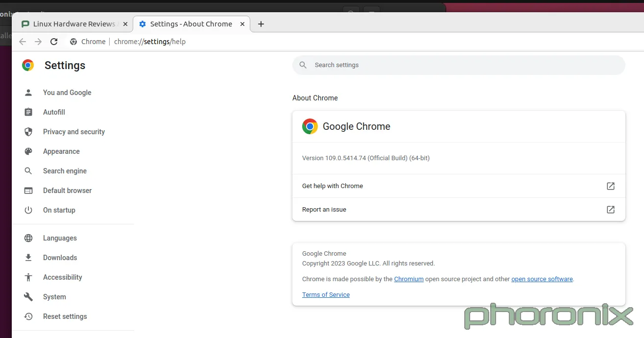This screenshot has width=644, height=338.
Task: Open On startup settings
Action: click(59, 210)
